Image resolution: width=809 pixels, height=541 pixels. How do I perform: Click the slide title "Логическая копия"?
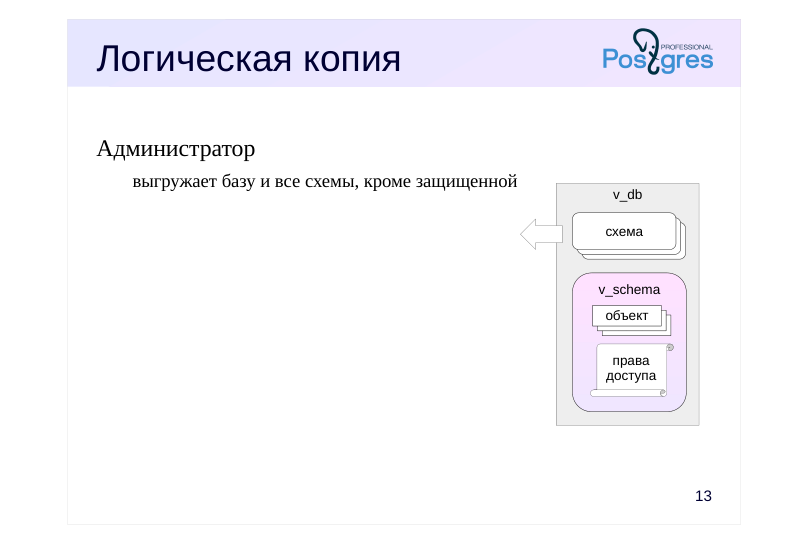[248, 59]
